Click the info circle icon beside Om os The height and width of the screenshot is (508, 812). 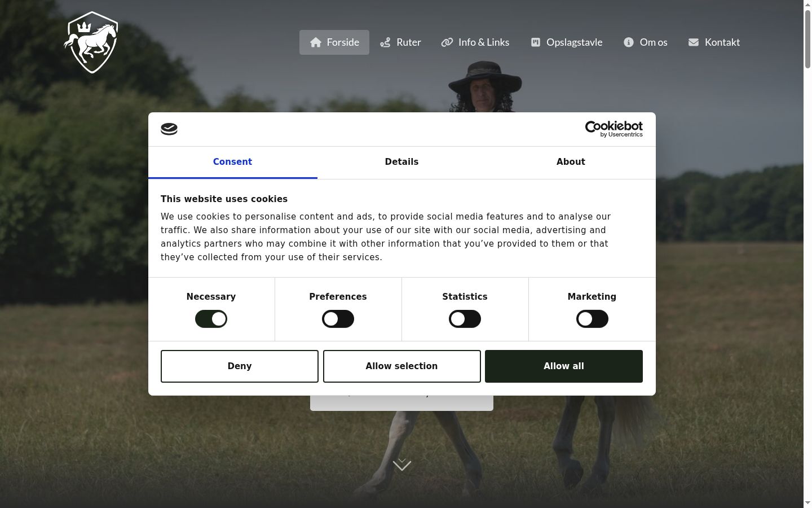629,42
